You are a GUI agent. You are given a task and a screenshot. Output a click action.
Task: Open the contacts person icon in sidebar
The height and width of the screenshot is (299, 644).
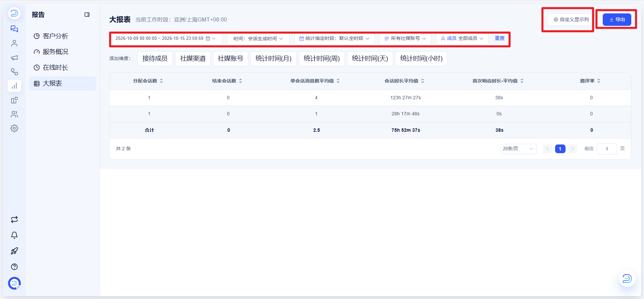point(14,43)
